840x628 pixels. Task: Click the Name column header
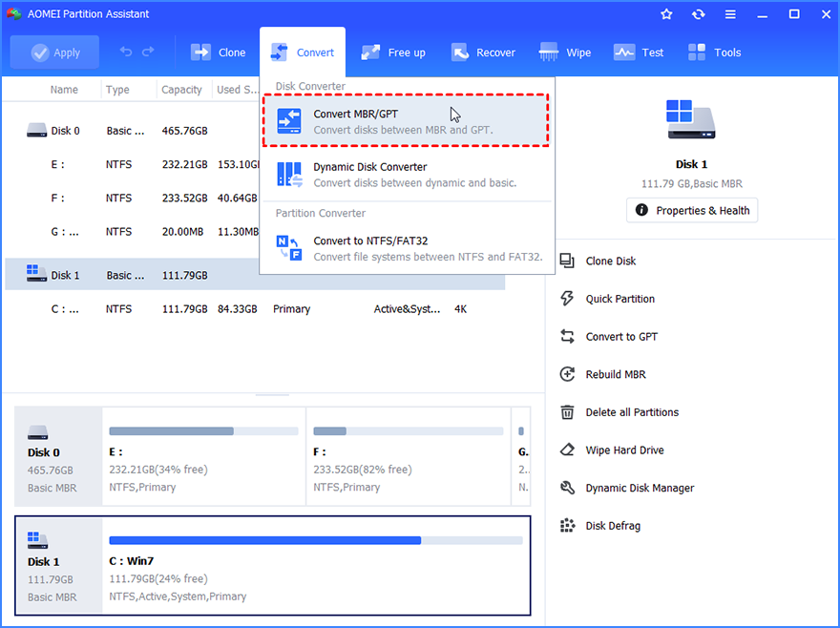point(64,90)
